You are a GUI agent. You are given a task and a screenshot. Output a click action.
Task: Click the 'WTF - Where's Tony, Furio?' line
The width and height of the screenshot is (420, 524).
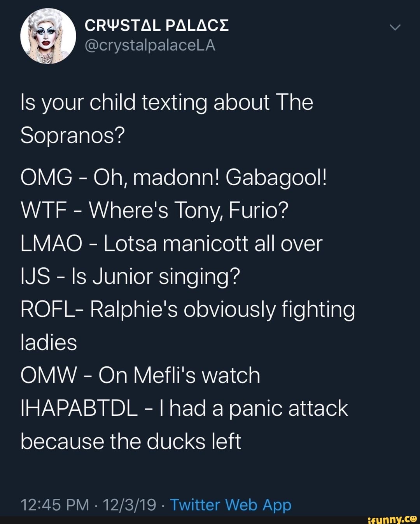tap(154, 211)
